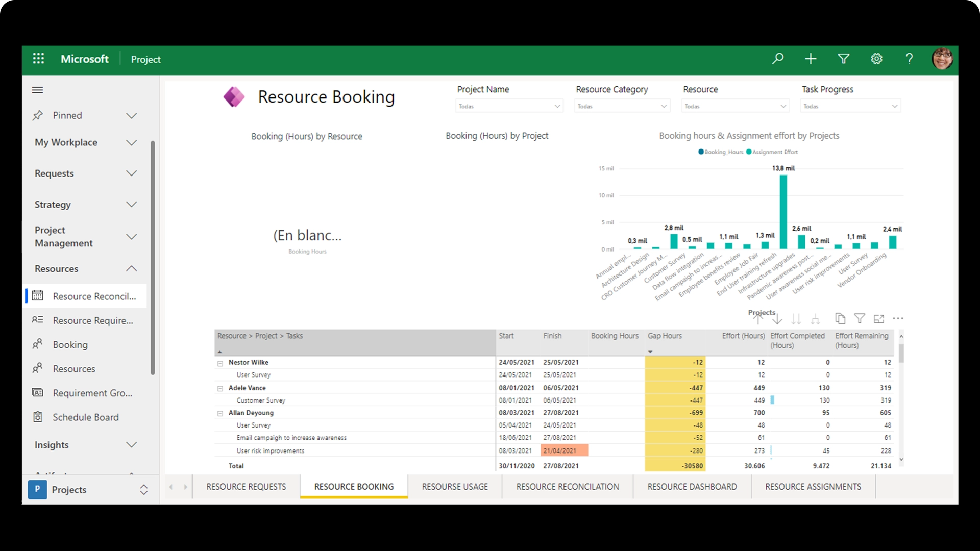Click the plus add icon in header
The width and height of the screenshot is (980, 551).
811,59
